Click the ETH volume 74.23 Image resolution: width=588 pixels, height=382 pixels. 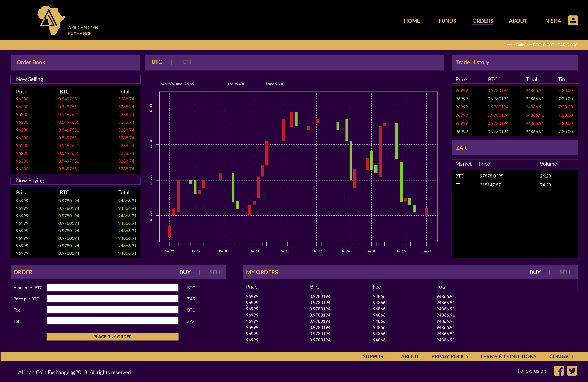pos(545,185)
